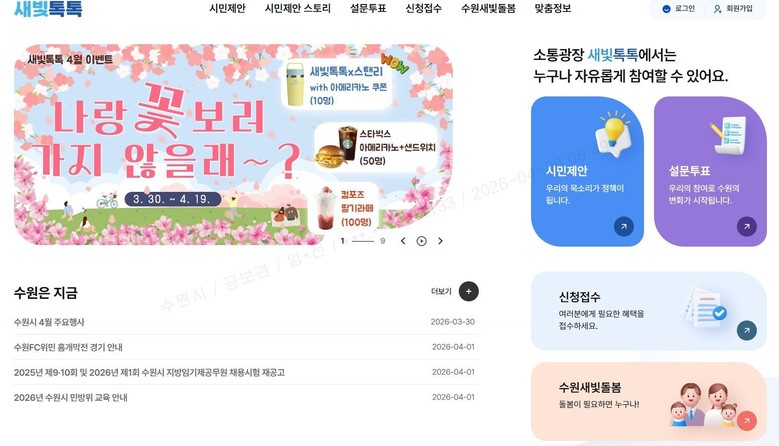Click the 새빛톡톡 logo
Image resolution: width=779 pixels, height=446 pixels.
click(x=48, y=8)
